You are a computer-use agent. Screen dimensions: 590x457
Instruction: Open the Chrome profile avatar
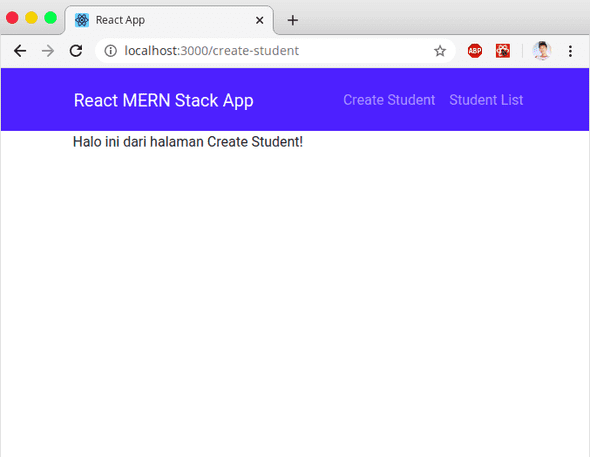click(542, 51)
